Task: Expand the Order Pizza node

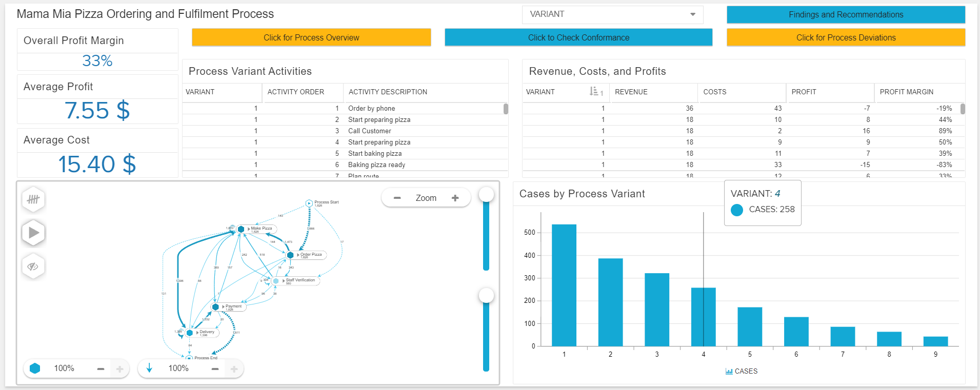Action: 298,255
